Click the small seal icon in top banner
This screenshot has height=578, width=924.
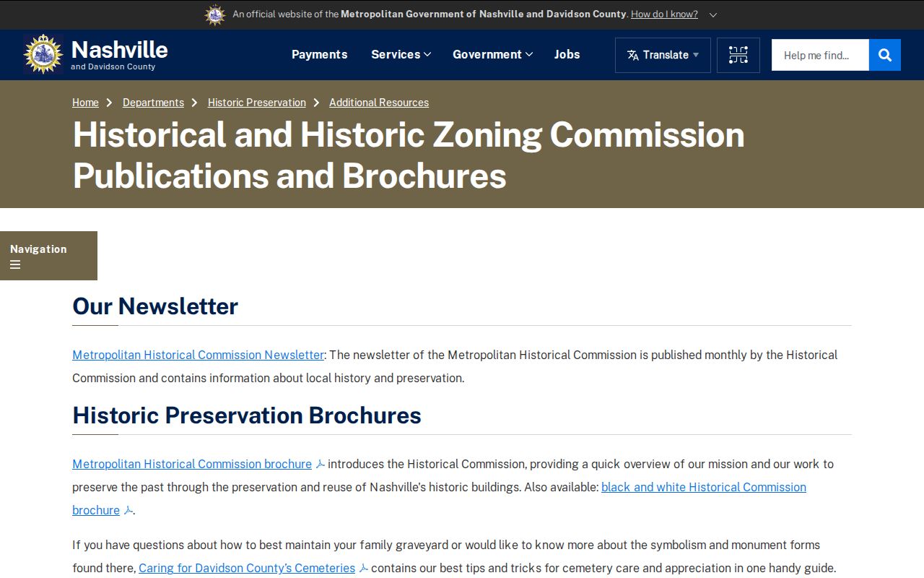coord(215,14)
